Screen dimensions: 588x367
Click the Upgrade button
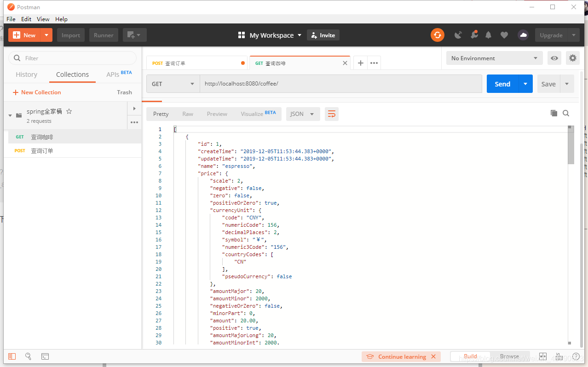click(551, 35)
